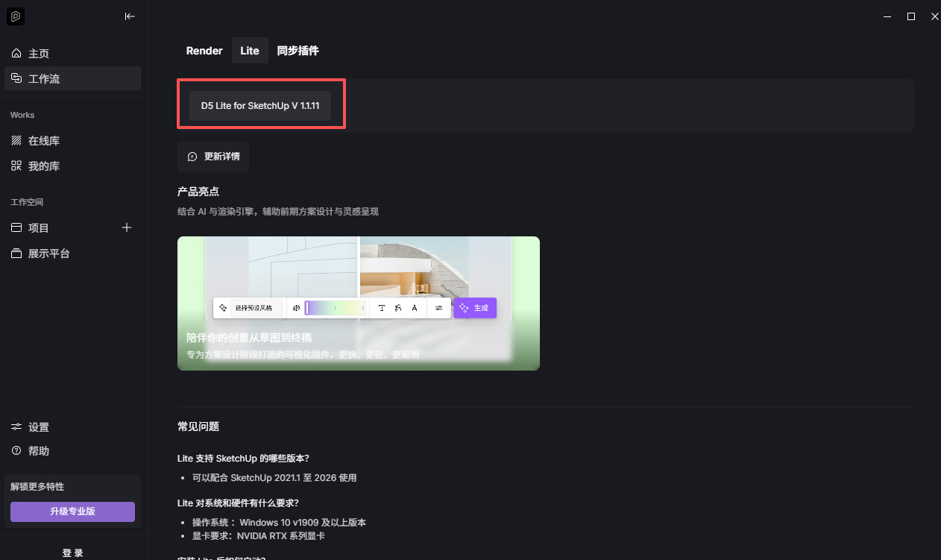Click the text T icon in banner toolbar
Screen dimensions: 941x560
click(x=382, y=308)
